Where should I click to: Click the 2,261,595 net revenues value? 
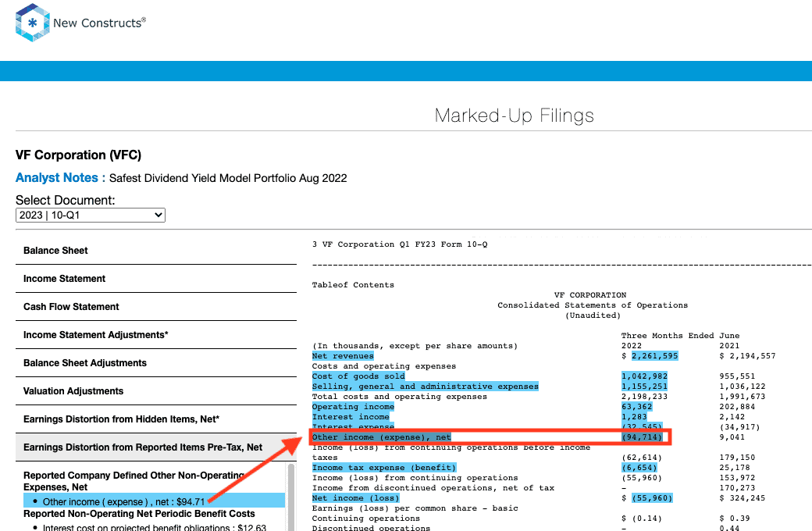[x=654, y=356]
